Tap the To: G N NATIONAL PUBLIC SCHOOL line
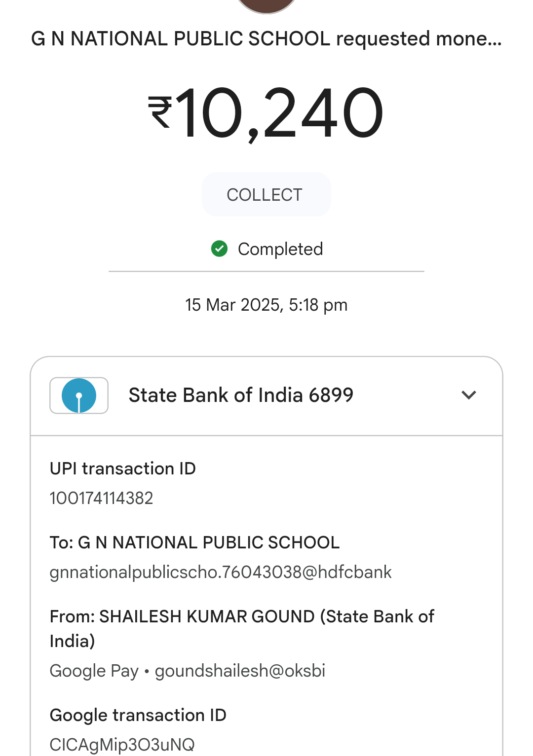 pyautogui.click(x=194, y=542)
